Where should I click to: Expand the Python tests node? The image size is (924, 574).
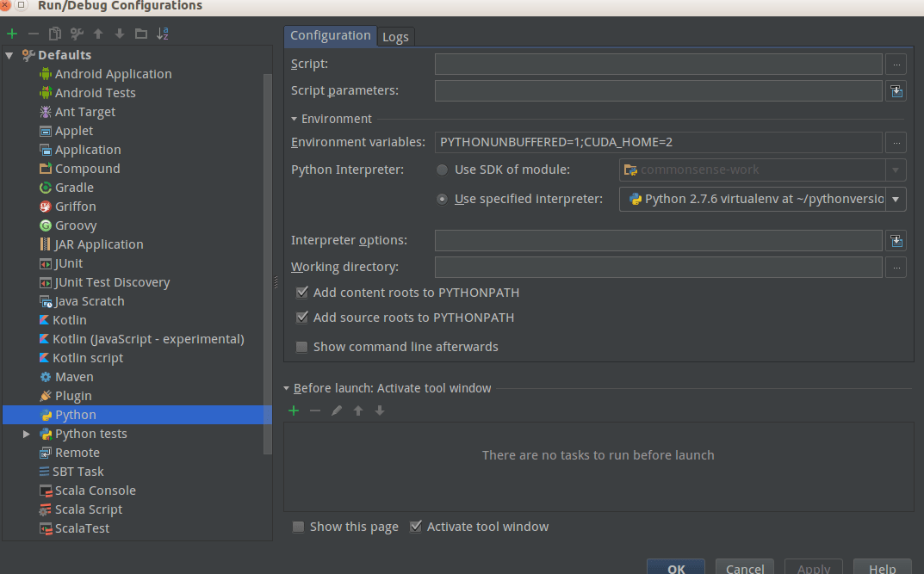[26, 434]
